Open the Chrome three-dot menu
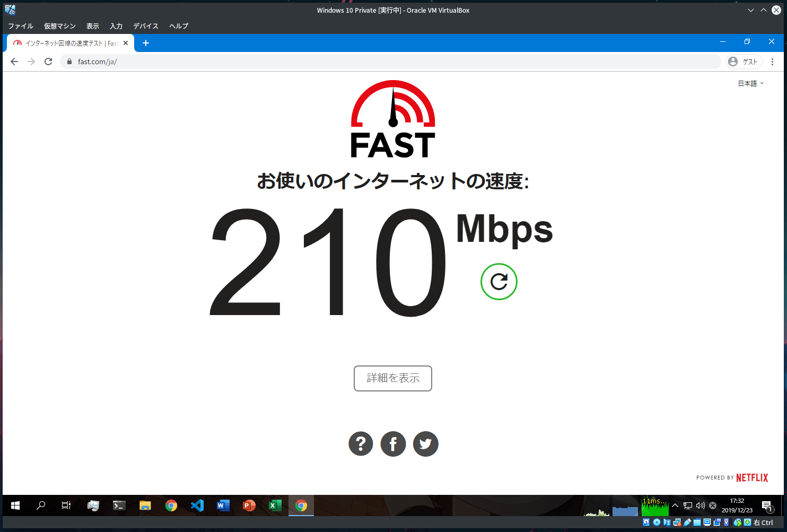Viewport: 787px width, 532px height. click(772, 62)
